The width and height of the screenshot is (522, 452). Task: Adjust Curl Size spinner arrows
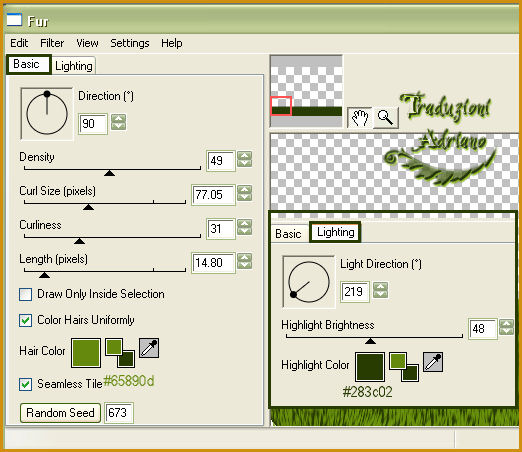(x=245, y=193)
